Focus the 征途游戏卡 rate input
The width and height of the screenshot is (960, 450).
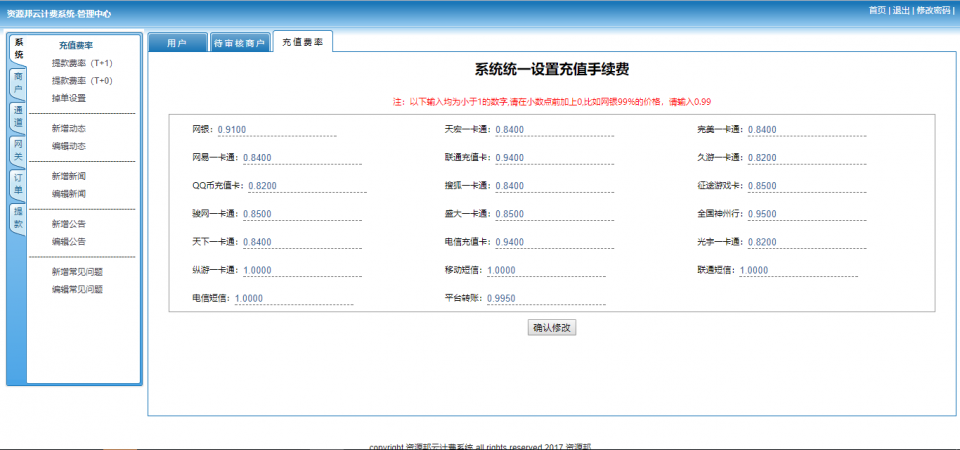pyautogui.click(x=807, y=186)
